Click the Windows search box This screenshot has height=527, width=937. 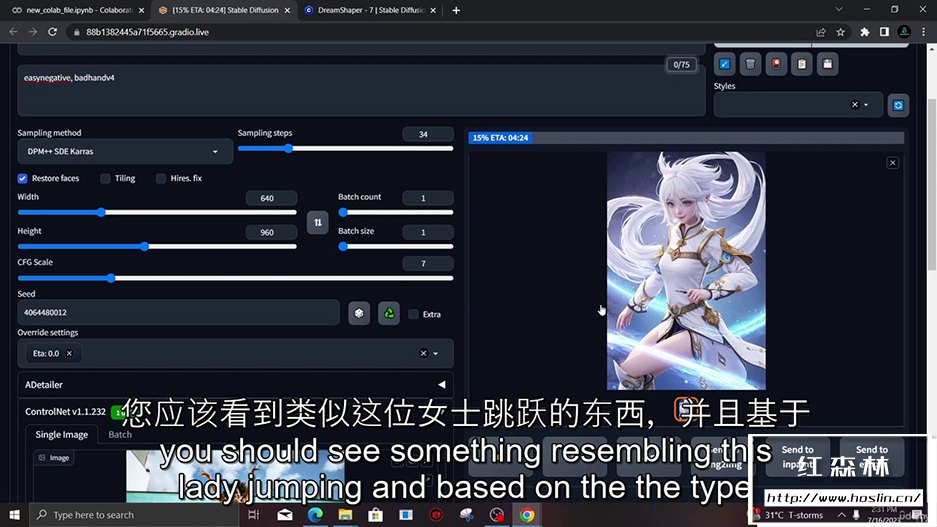pyautogui.click(x=134, y=514)
